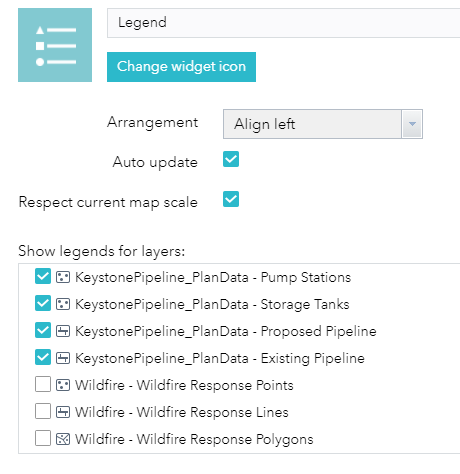Viewport: 460px width, 474px height.
Task: Open the Arrangement dropdown arrow
Action: [x=412, y=124]
